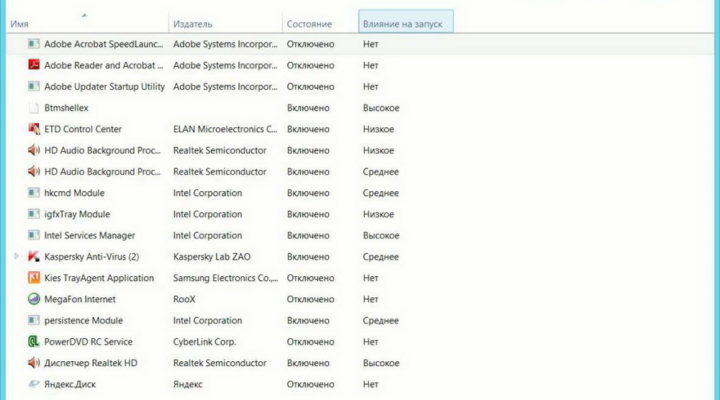Image resolution: width=720 pixels, height=400 pixels.
Task: Click the hkcmd Module icon
Action: (34, 193)
